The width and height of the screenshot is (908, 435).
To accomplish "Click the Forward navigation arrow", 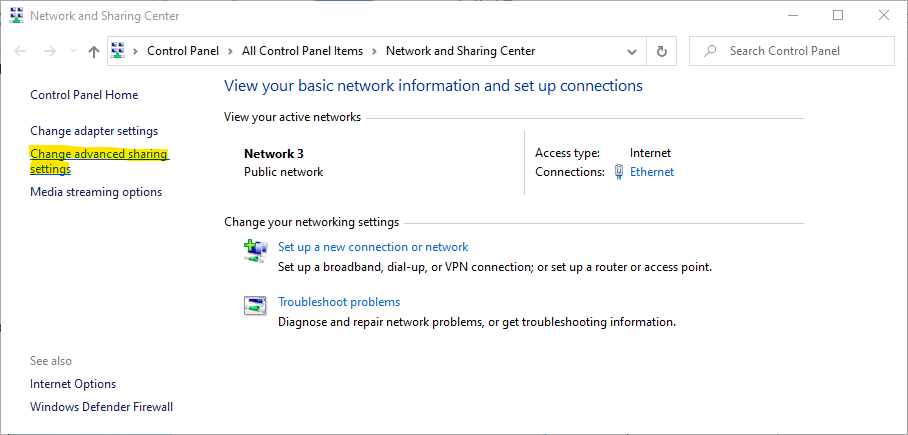I will pos(49,51).
